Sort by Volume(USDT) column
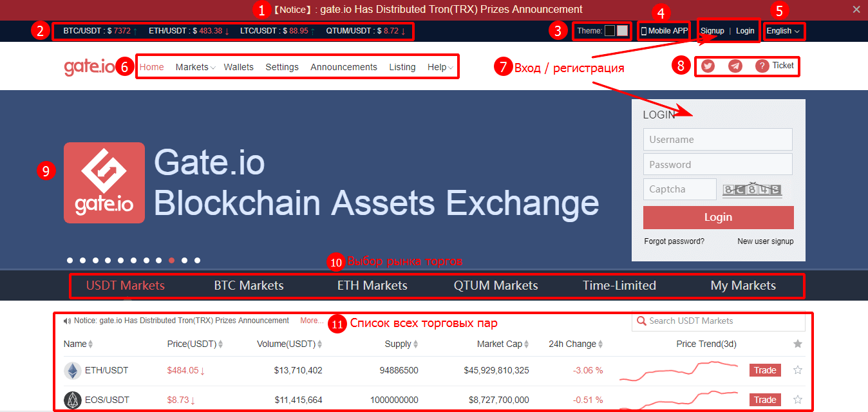The width and height of the screenshot is (868, 412). click(x=290, y=344)
